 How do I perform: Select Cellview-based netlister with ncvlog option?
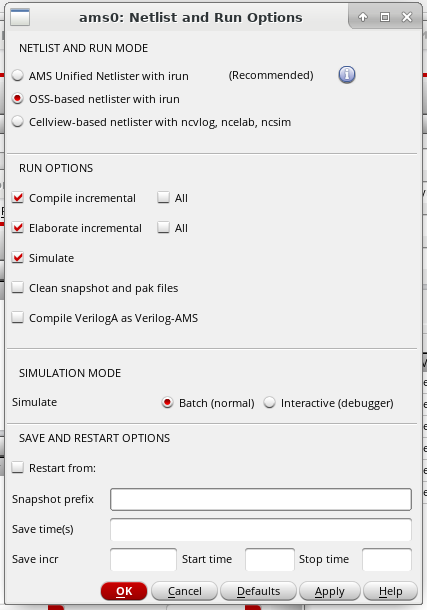pos(18,122)
